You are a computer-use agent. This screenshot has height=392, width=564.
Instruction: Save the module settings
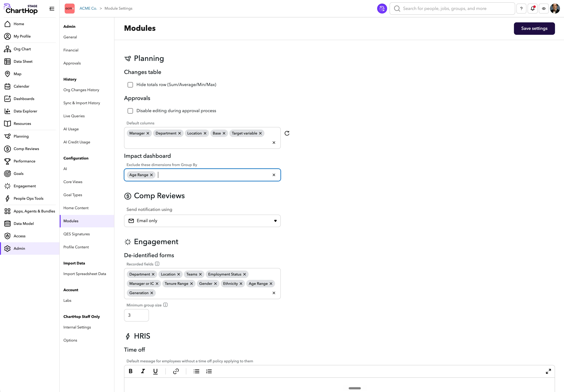(x=534, y=28)
